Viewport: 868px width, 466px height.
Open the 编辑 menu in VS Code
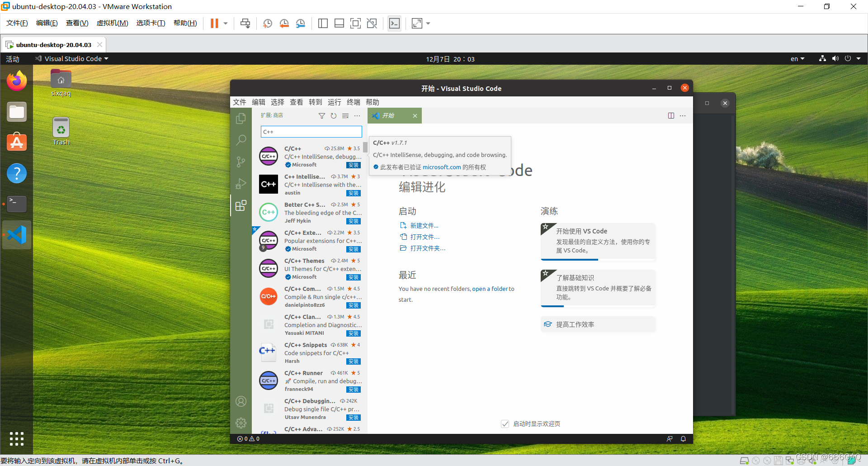259,102
